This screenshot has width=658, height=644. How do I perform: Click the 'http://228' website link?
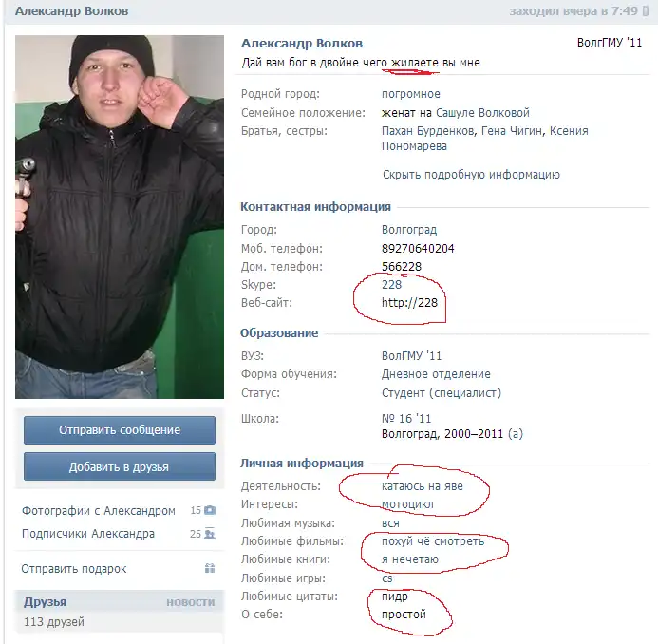pos(409,303)
